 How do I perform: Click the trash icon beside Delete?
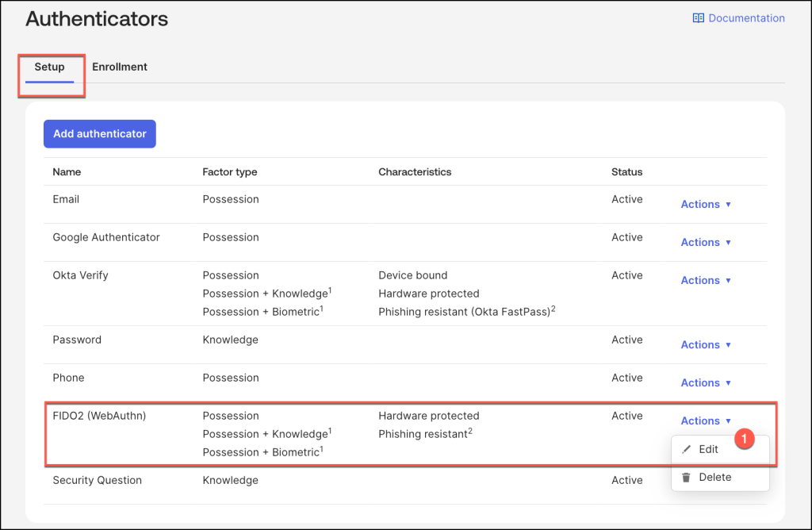tap(687, 478)
